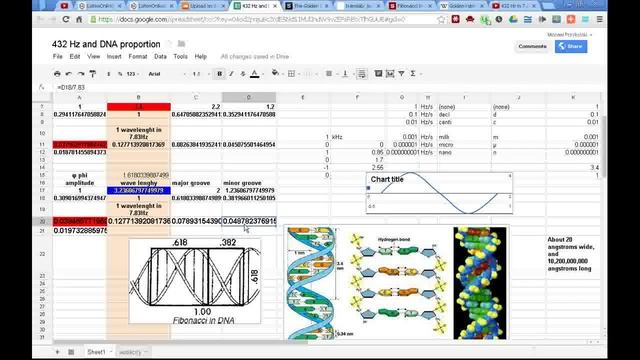This screenshot has height=360, width=640.
Task: Switch to the second sheet tab beside Sheet1
Action: coord(133,351)
